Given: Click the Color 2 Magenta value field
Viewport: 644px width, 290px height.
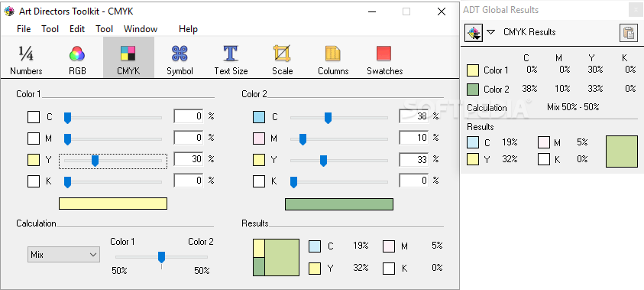Looking at the screenshot, I should 414,138.
